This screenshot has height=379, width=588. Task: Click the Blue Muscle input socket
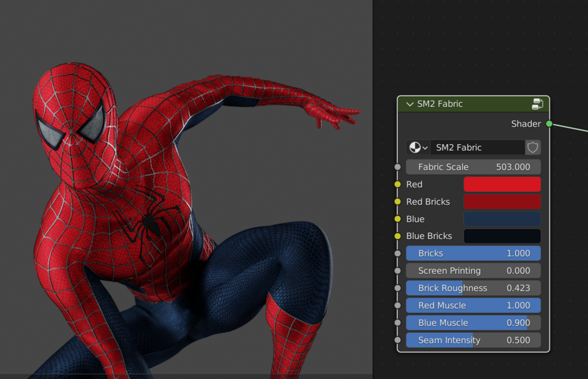click(x=397, y=323)
